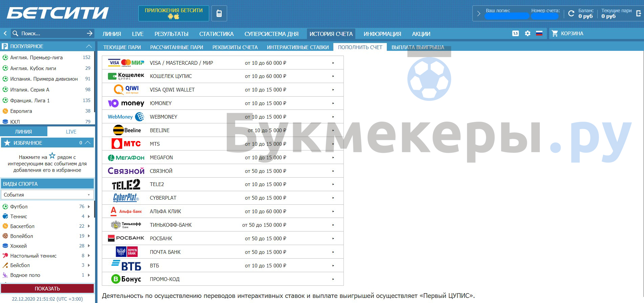The image size is (644, 303).
Task: Click the Почта Банк logo
Action: [126, 252]
